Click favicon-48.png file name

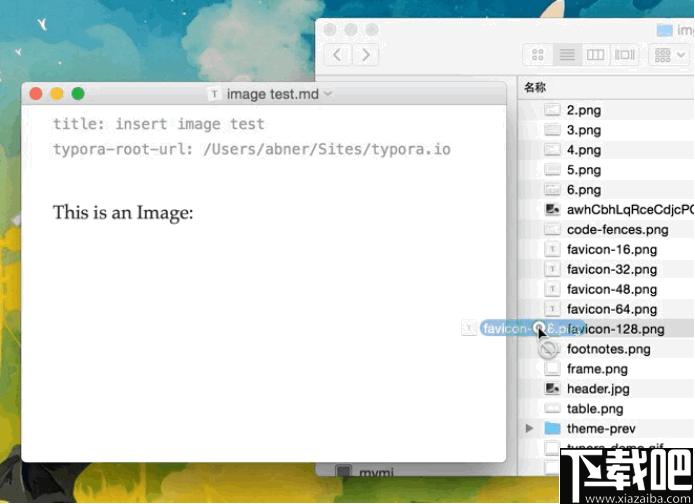612,289
